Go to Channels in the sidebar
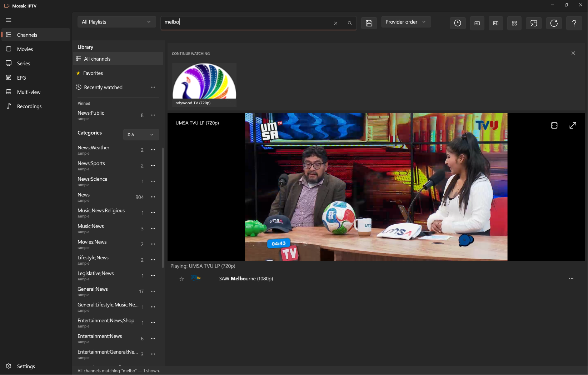The image size is (588, 375). (x=36, y=35)
